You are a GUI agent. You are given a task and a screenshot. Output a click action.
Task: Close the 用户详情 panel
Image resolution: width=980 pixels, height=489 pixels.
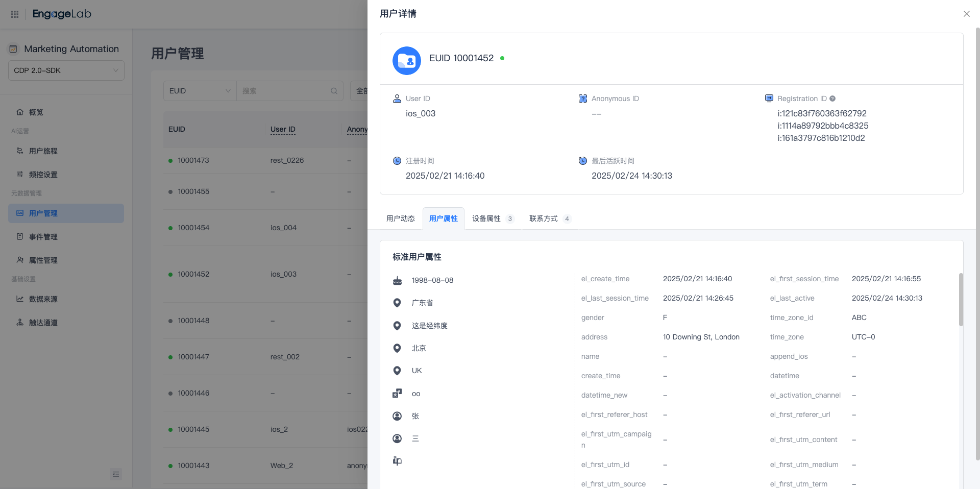[967, 14]
